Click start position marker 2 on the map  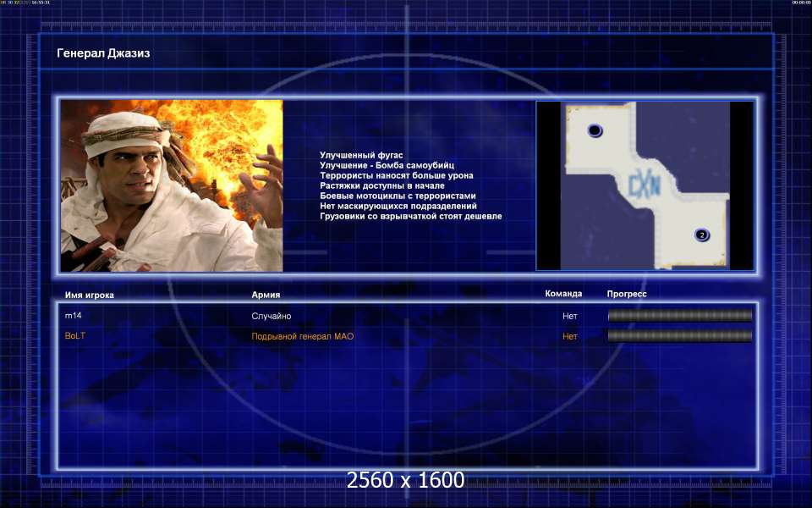click(x=700, y=235)
